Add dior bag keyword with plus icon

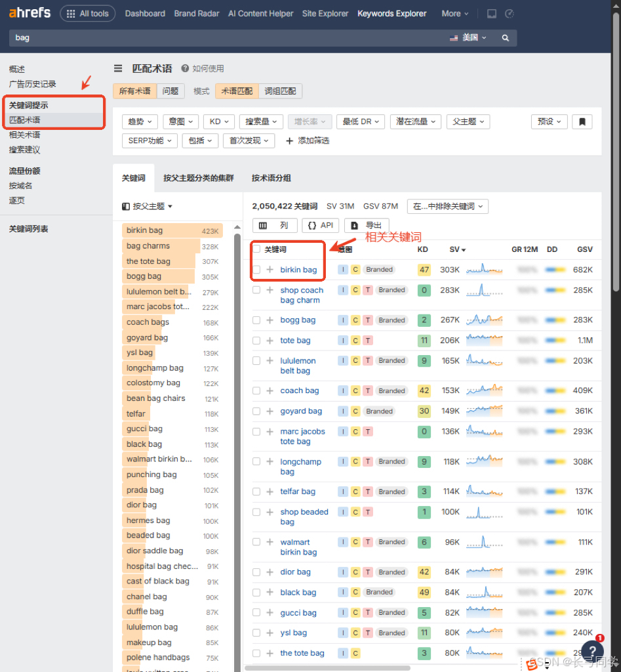270,572
